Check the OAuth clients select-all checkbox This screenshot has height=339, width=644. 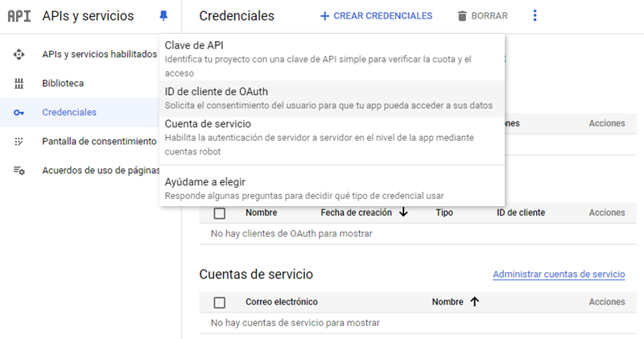click(x=220, y=213)
